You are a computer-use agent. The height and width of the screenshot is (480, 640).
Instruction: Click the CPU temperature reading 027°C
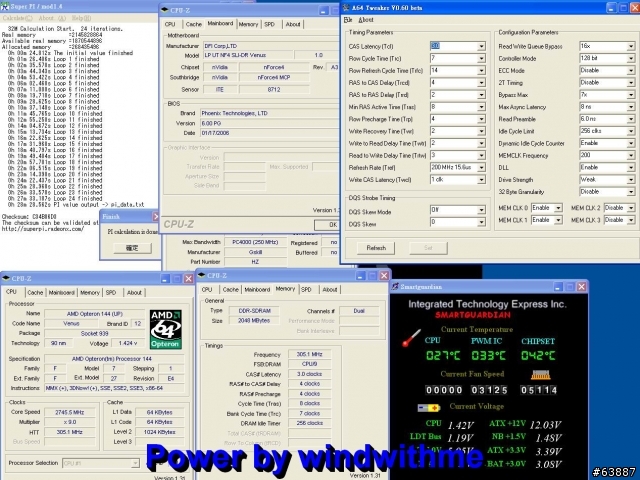click(442, 356)
